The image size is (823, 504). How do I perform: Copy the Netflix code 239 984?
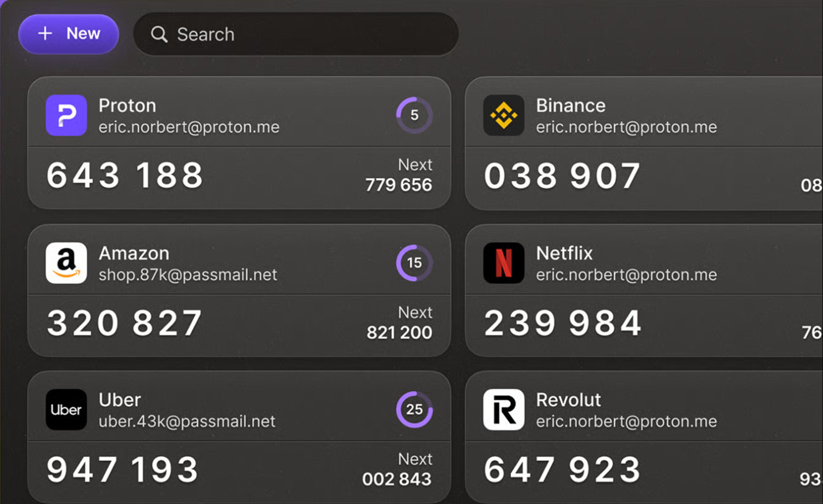(562, 323)
